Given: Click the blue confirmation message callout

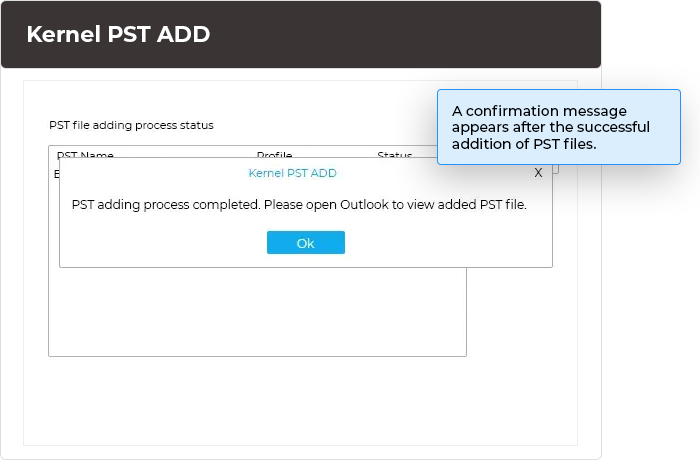Looking at the screenshot, I should click(x=558, y=127).
